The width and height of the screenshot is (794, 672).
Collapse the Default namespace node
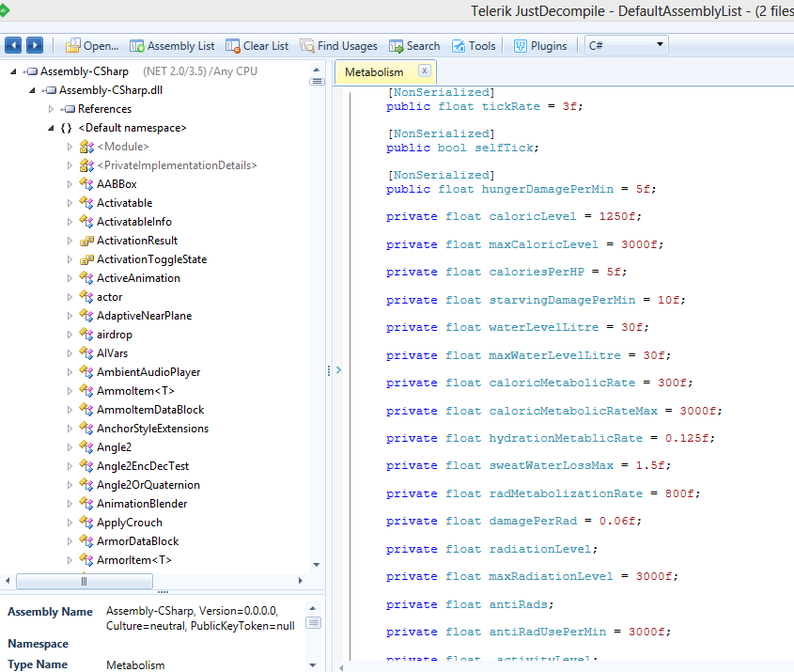tap(51, 128)
